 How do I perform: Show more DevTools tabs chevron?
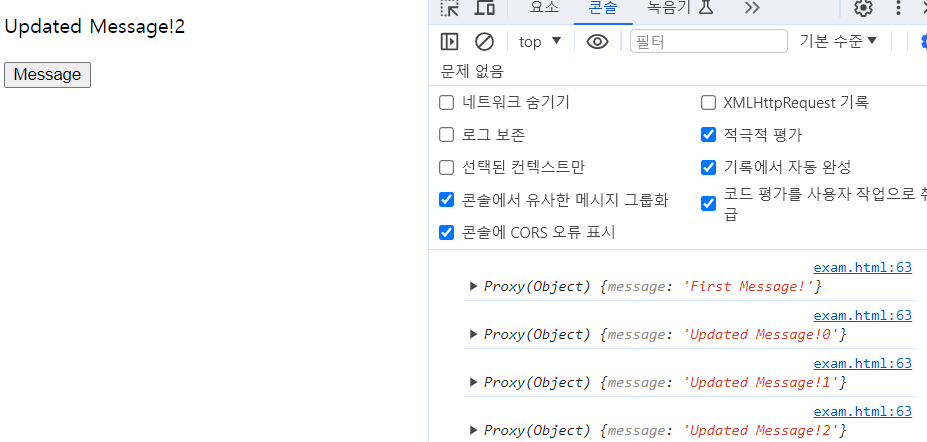[752, 8]
